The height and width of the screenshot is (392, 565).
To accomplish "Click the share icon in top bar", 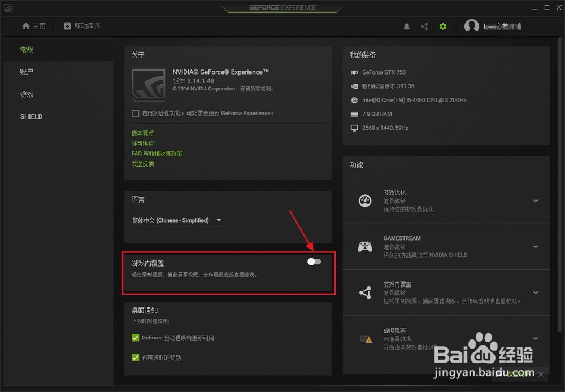I will coord(424,27).
